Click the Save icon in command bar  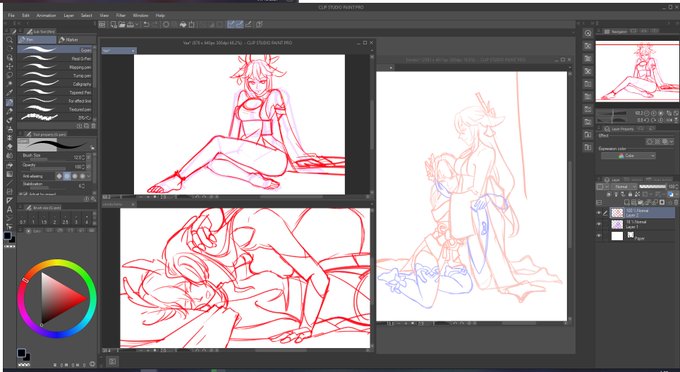tap(130, 25)
